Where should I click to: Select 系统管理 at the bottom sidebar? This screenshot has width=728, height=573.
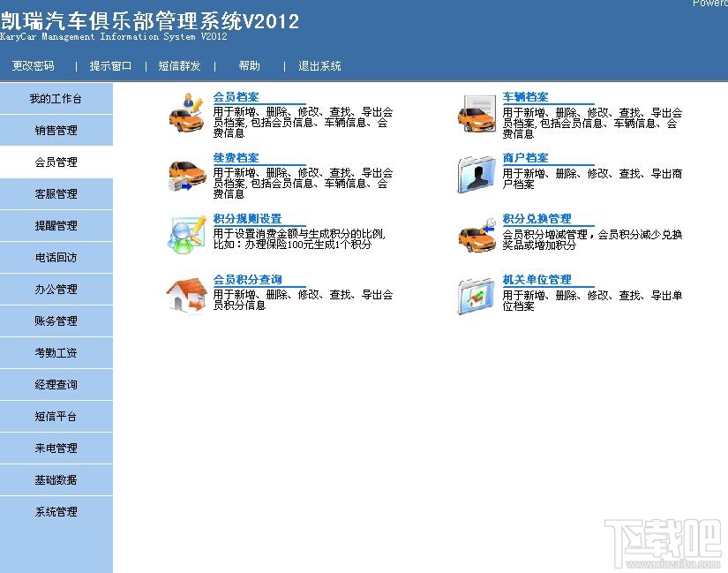point(56,511)
